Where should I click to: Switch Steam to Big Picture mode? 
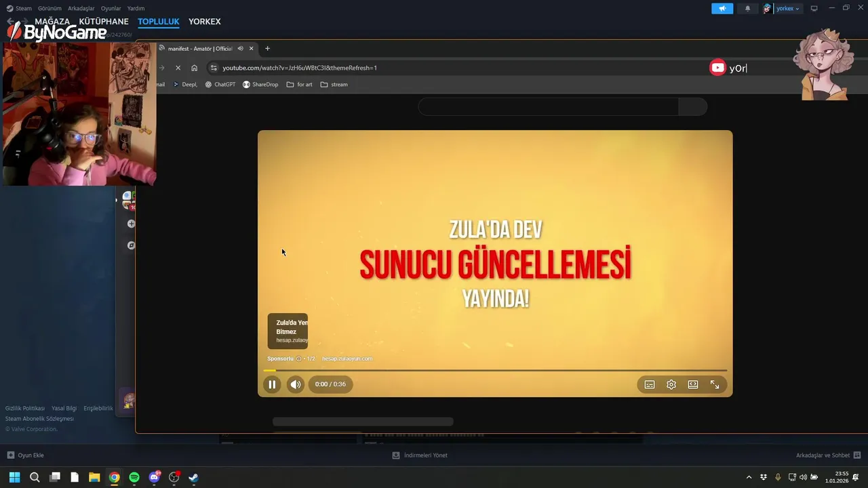(814, 8)
